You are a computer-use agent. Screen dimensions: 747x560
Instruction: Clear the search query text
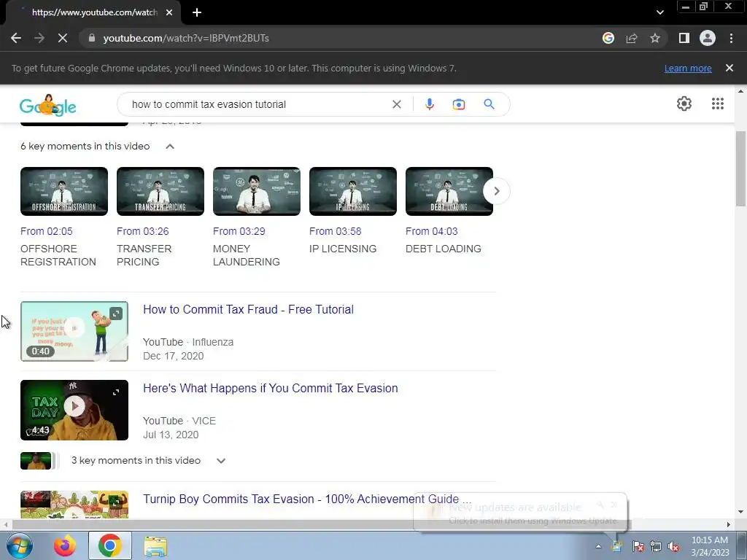[x=396, y=104]
